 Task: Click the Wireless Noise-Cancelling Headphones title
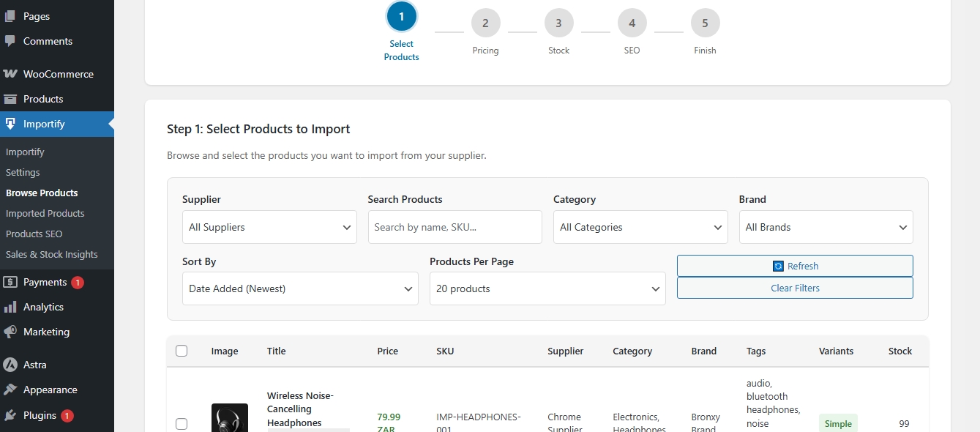point(300,409)
